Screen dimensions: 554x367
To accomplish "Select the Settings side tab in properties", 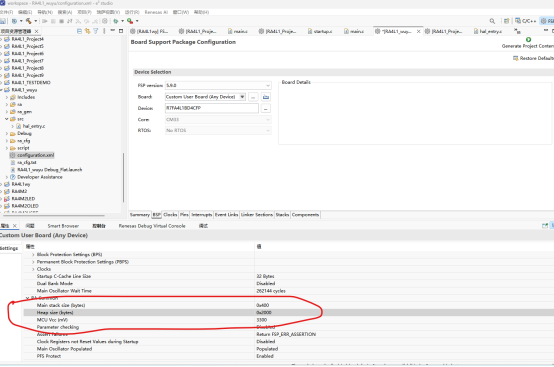I will [9, 248].
